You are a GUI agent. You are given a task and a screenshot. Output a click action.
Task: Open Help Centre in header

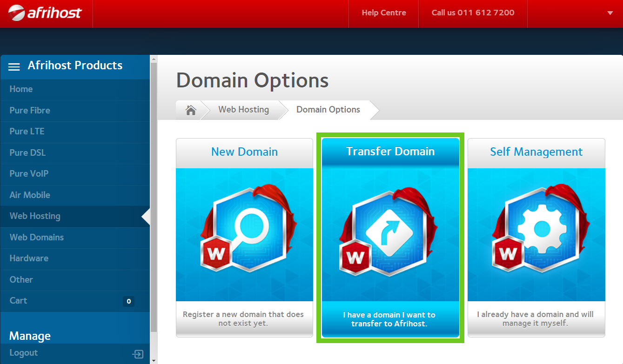click(384, 13)
